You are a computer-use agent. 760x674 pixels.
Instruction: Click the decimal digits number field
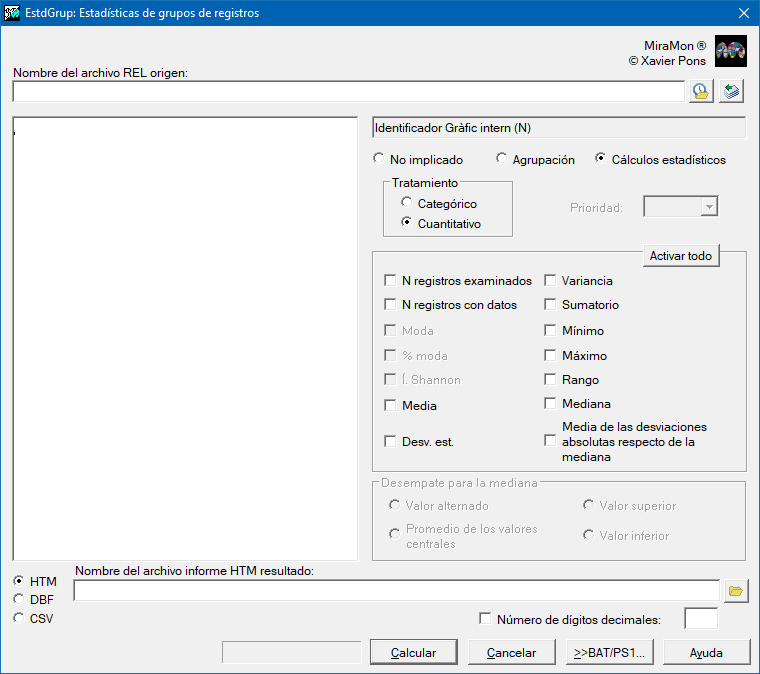pyautogui.click(x=700, y=619)
